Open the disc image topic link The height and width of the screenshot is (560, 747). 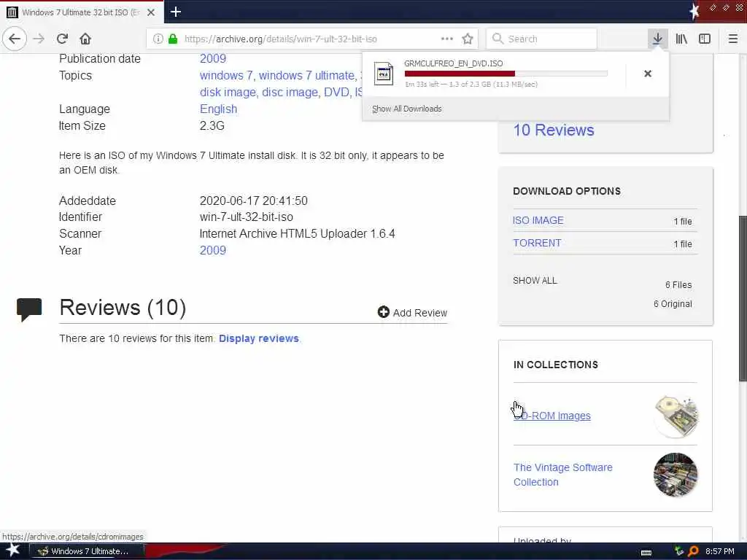290,93
